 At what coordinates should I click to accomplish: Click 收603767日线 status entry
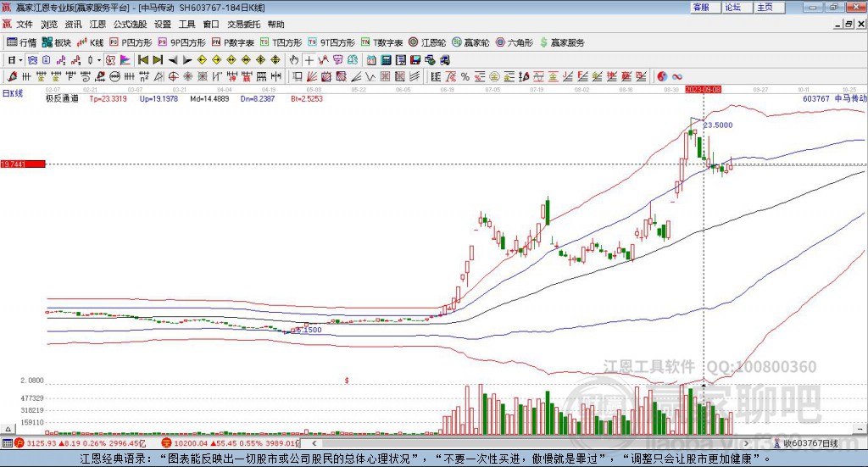[x=806, y=443]
